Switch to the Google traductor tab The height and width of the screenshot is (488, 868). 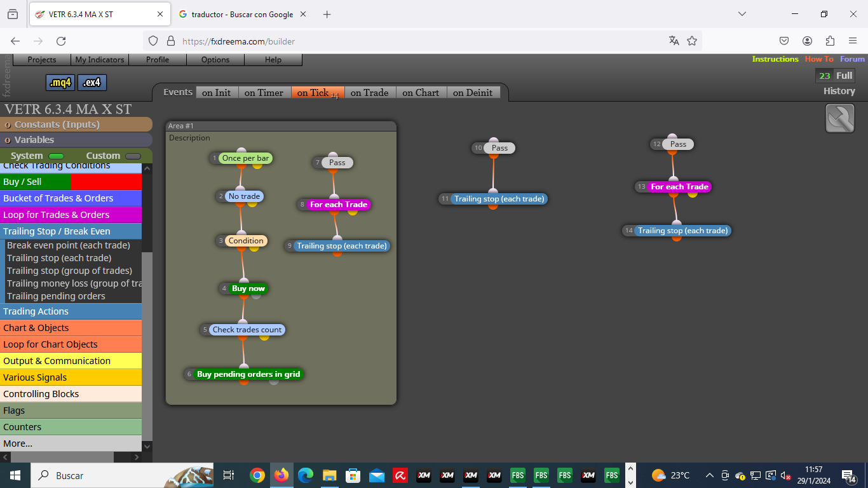click(x=241, y=14)
